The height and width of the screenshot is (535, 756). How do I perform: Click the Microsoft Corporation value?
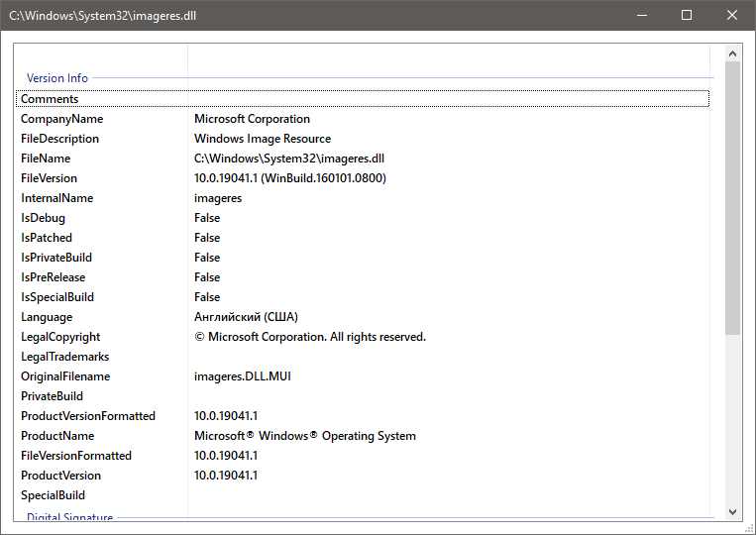pos(252,119)
